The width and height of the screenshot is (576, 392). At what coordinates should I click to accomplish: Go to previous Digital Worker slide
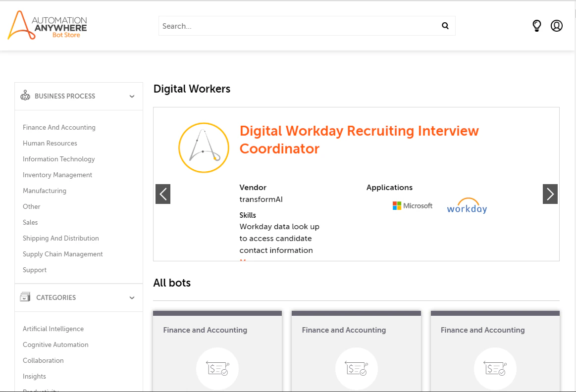point(163,194)
